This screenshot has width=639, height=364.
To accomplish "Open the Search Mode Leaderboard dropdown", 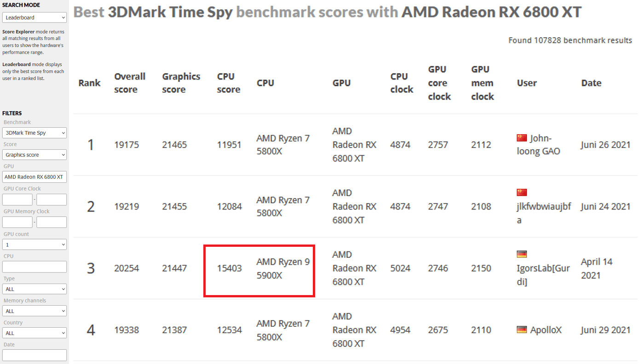I will tap(35, 17).
